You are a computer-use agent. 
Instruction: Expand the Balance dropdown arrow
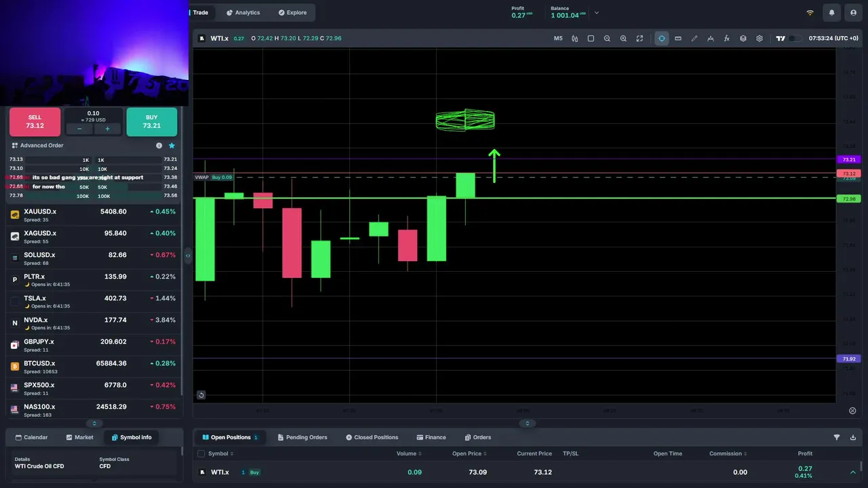point(597,13)
